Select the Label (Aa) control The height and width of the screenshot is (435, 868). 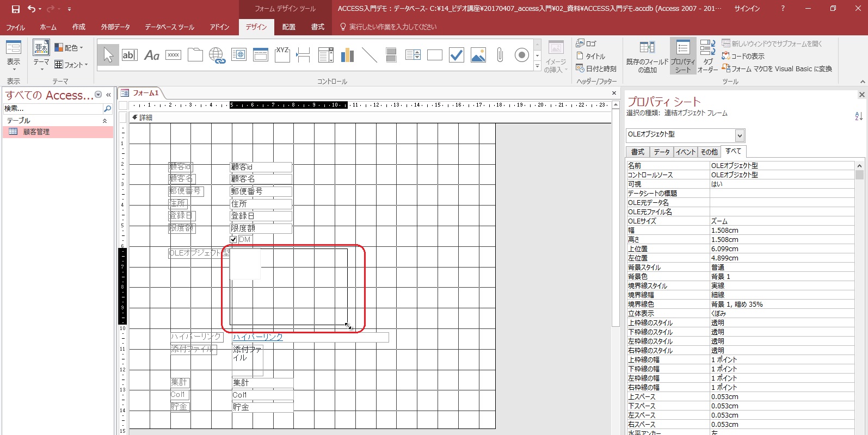pos(152,55)
